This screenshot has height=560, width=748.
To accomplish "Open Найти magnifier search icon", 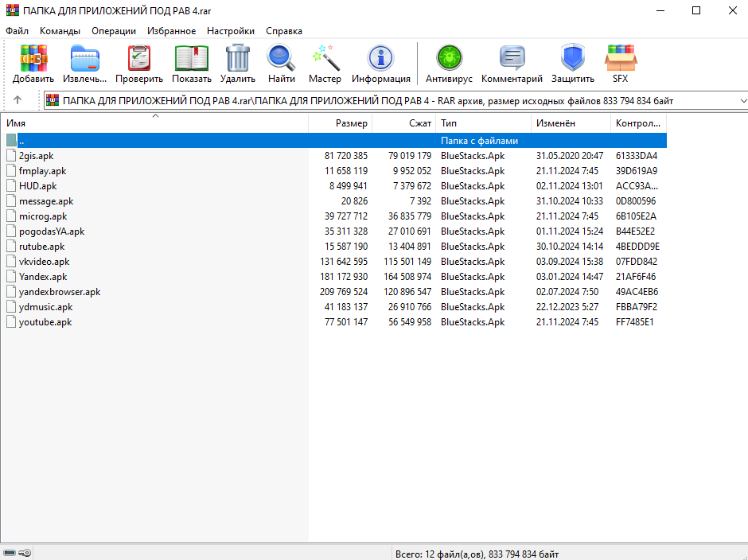I will (281, 58).
